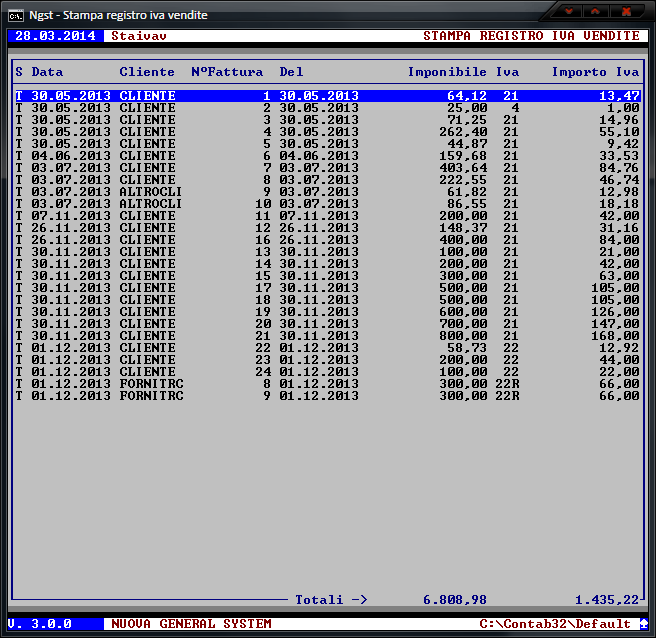The width and height of the screenshot is (656, 638).
Task: Click the NºFattura column header
Action: coord(227,72)
